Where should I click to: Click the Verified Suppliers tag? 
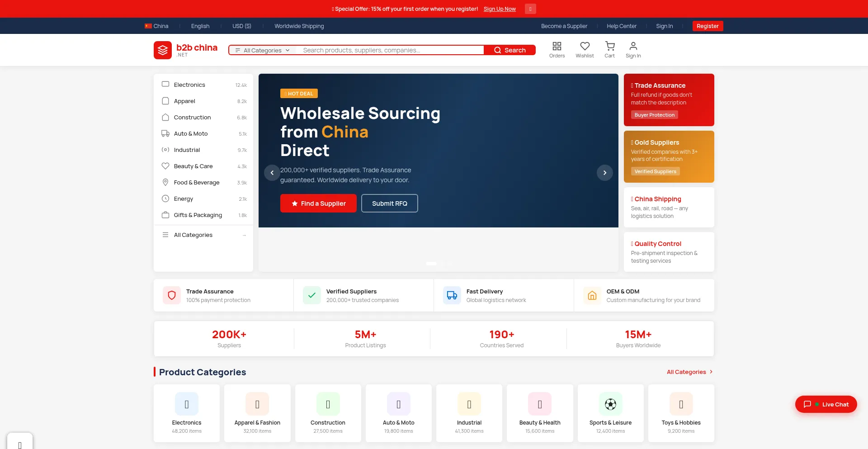[x=655, y=171]
